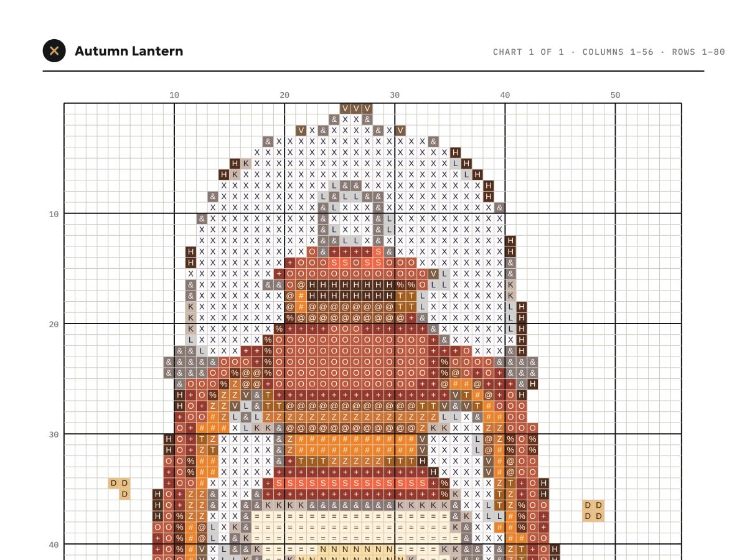Click column number label 40 above grid
This screenshot has width=747, height=560.
pos(505,95)
